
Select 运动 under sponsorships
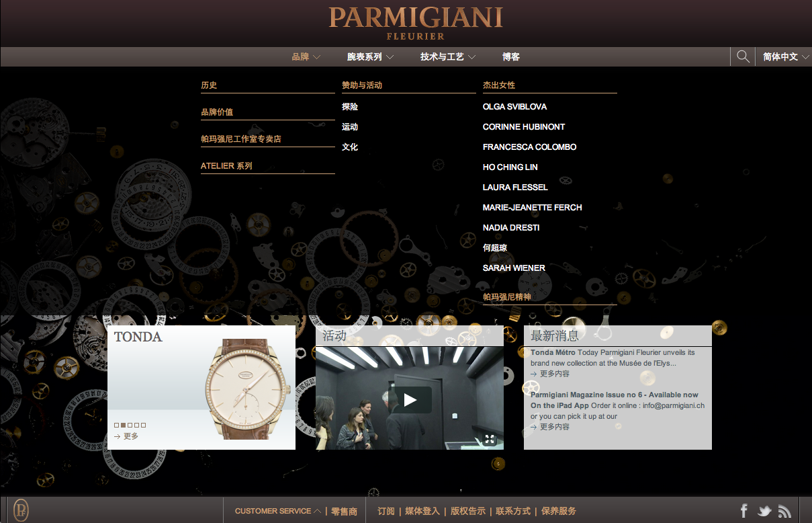pyautogui.click(x=350, y=127)
